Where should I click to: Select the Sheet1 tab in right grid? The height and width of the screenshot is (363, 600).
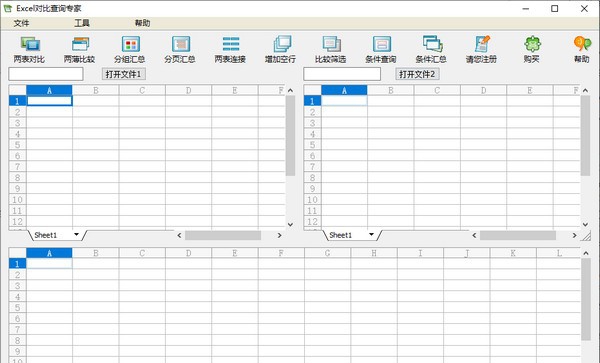[341, 235]
